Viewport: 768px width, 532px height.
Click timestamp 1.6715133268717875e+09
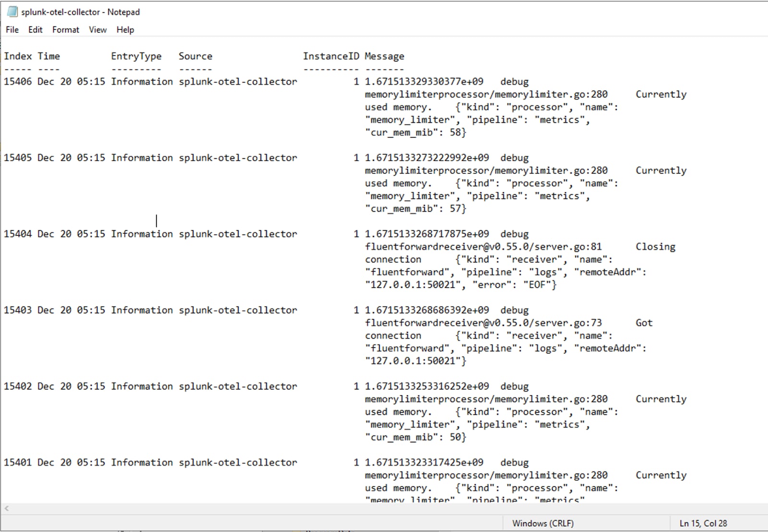(427, 234)
